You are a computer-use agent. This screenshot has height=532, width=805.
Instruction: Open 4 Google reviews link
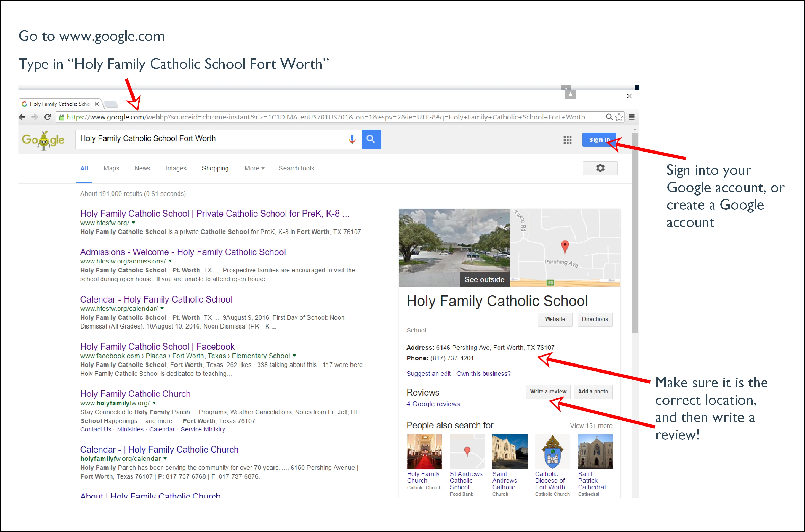433,404
